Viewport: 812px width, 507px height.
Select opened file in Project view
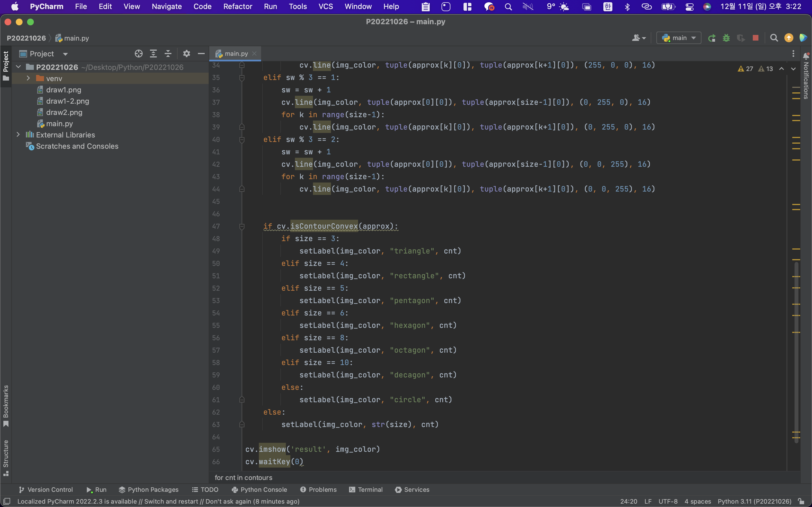[x=139, y=53]
